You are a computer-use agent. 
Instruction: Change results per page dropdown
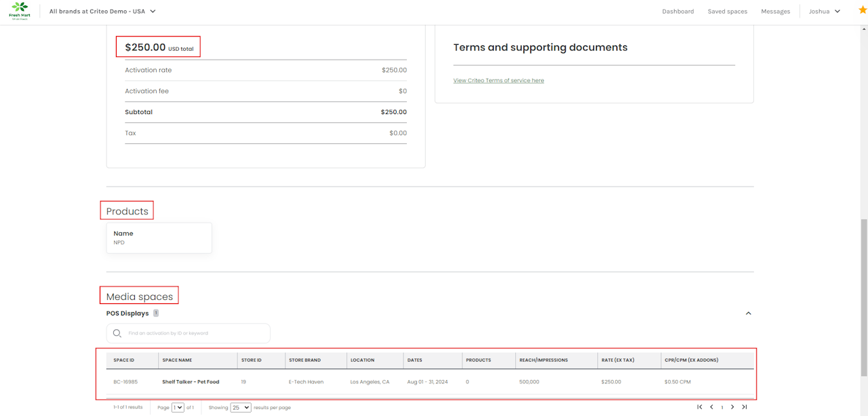point(241,407)
